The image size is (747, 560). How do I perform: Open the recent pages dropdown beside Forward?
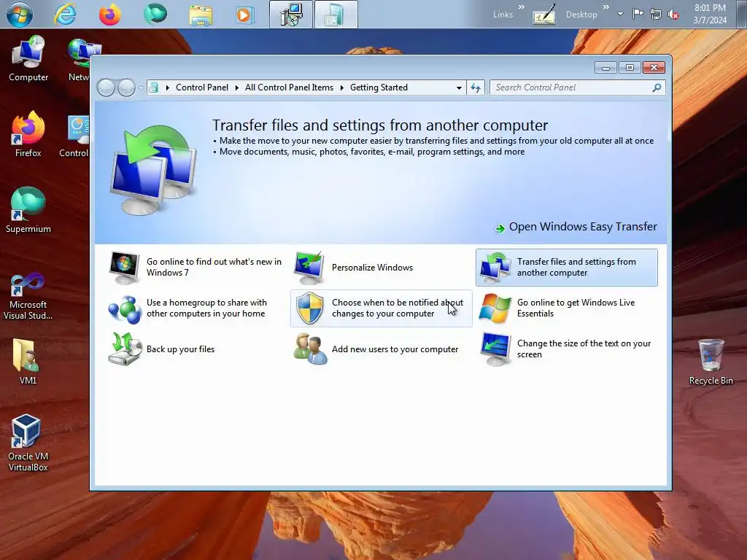coord(141,87)
